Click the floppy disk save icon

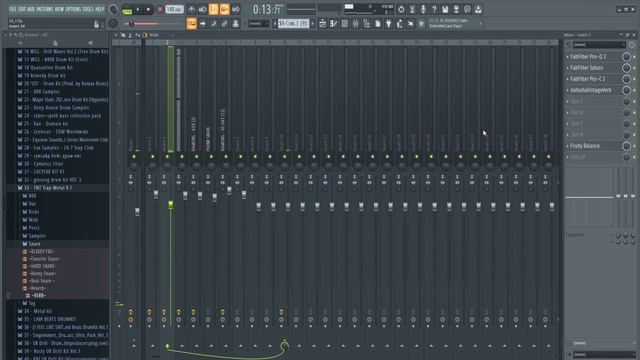(445, 9)
